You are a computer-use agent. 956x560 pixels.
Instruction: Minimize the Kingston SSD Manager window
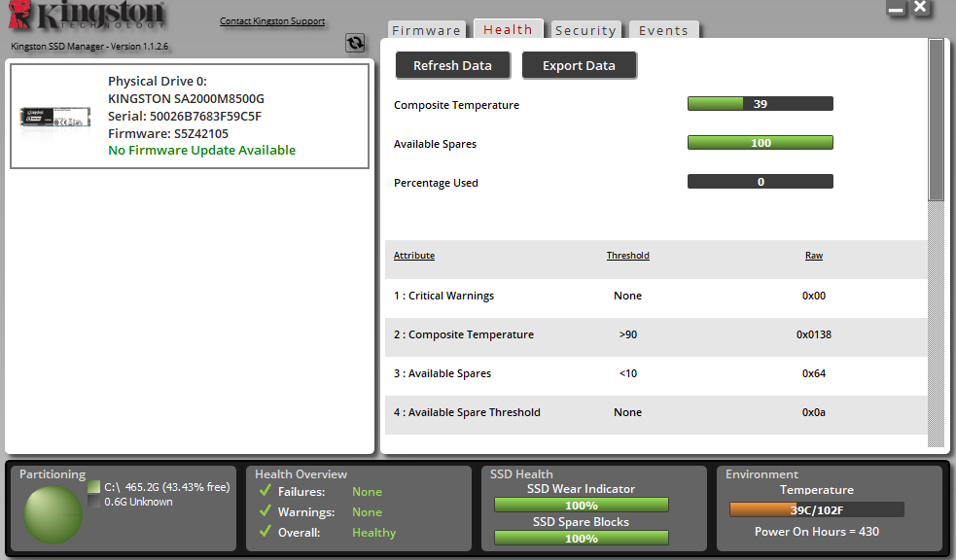click(x=896, y=9)
